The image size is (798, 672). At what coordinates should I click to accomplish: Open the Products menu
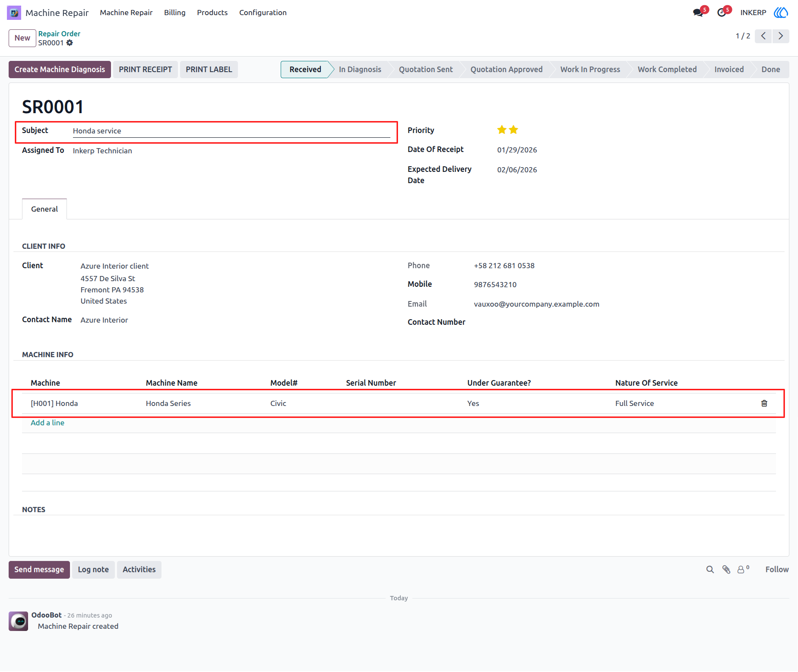(x=212, y=13)
